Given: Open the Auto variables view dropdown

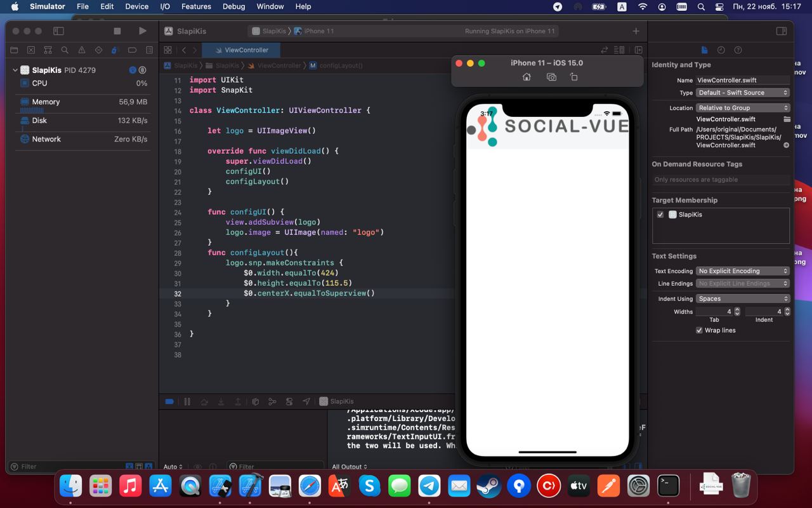Looking at the screenshot, I should pos(173,467).
